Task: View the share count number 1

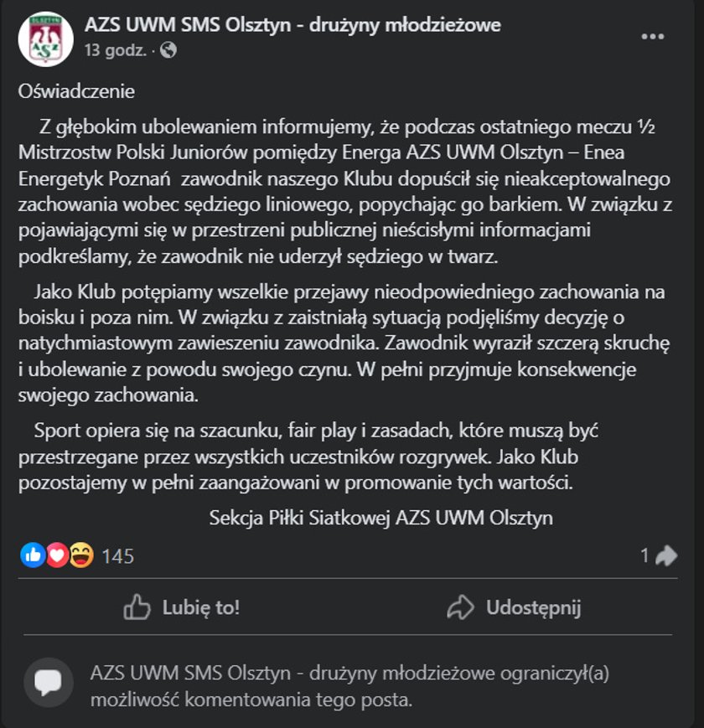Action: tap(644, 555)
